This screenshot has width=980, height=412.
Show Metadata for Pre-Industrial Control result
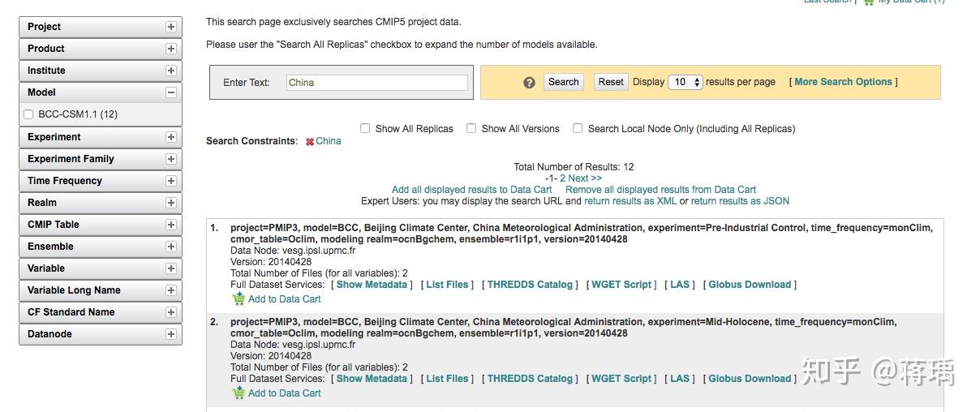372,285
